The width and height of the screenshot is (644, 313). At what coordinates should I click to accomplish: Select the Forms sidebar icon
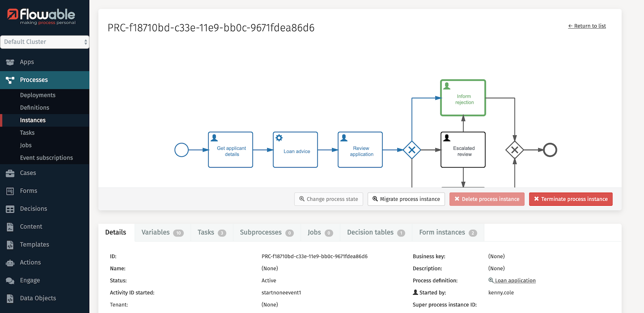click(10, 190)
